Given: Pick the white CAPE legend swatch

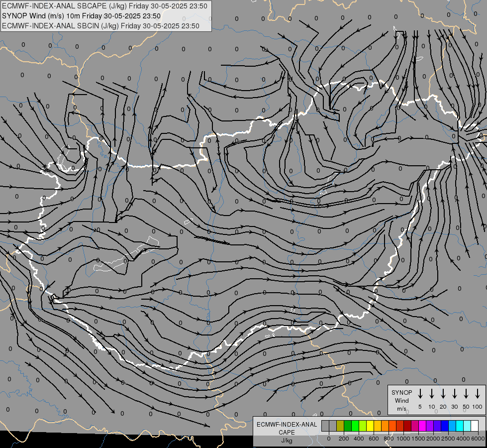Looking at the screenshot, I should (x=475, y=426).
